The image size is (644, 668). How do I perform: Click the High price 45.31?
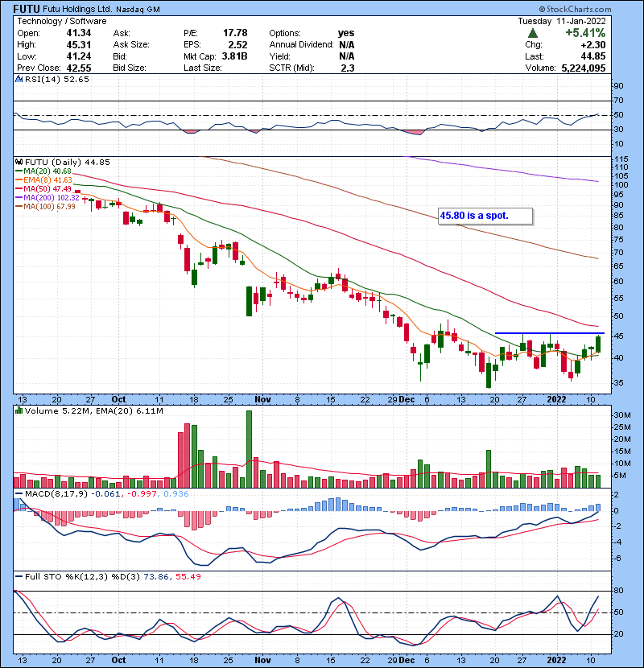pos(79,44)
